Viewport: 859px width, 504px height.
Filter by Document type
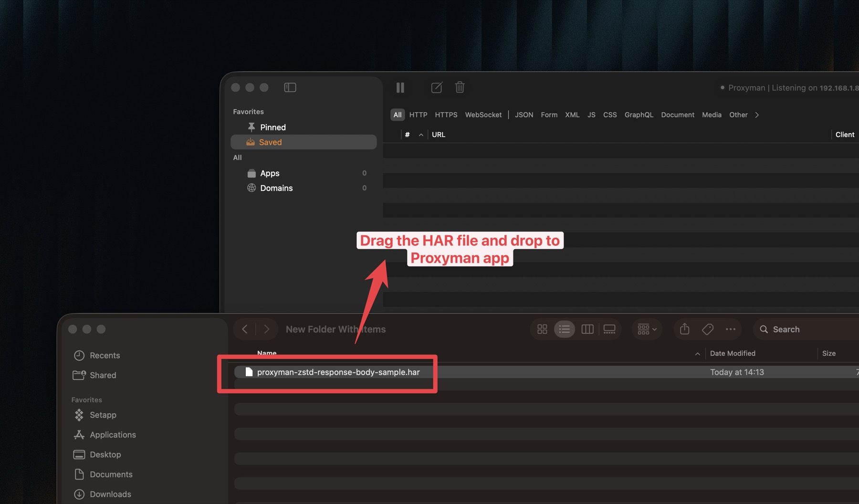point(678,115)
